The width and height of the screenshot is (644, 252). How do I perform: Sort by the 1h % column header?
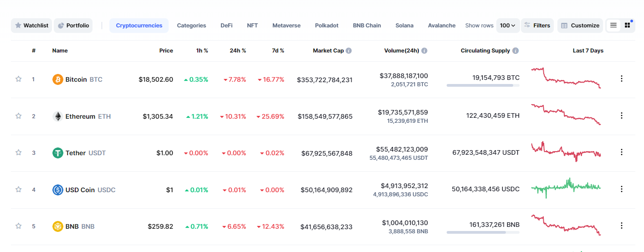(202, 51)
